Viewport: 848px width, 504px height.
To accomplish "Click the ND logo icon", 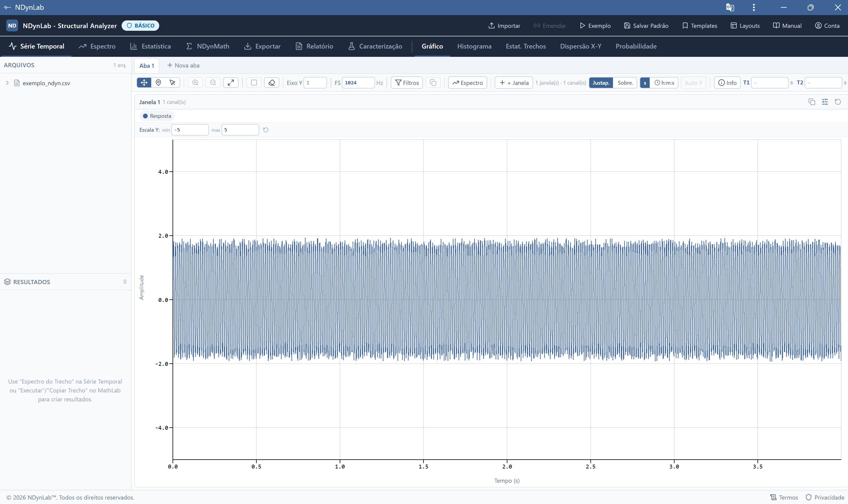I will [12, 25].
